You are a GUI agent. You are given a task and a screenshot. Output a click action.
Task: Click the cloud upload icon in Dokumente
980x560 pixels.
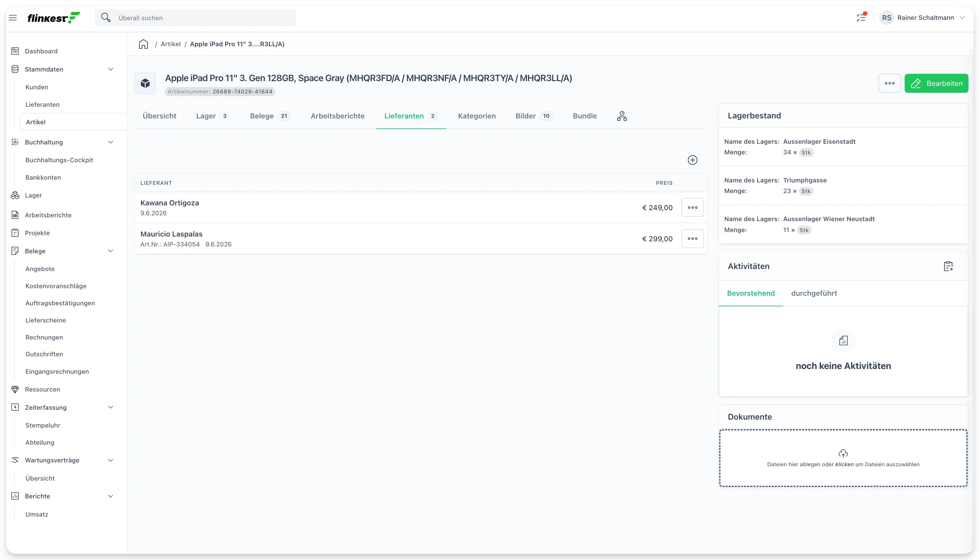[843, 453]
